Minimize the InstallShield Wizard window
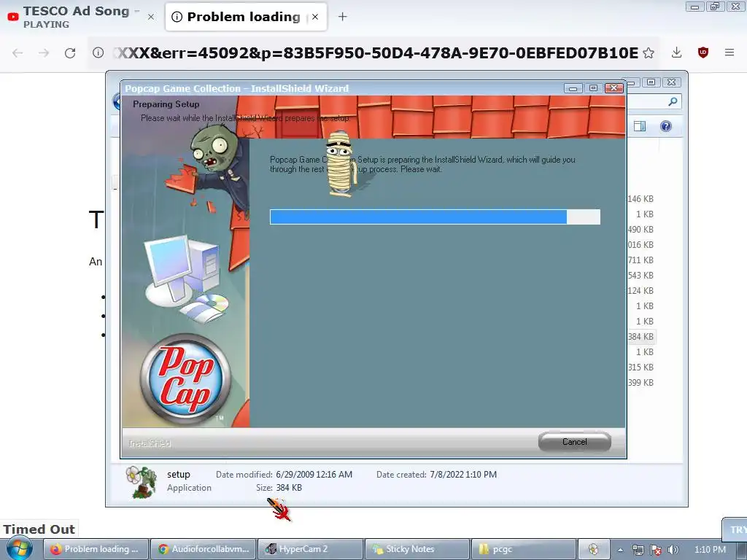Image resolution: width=747 pixels, height=560 pixels. pos(573,88)
